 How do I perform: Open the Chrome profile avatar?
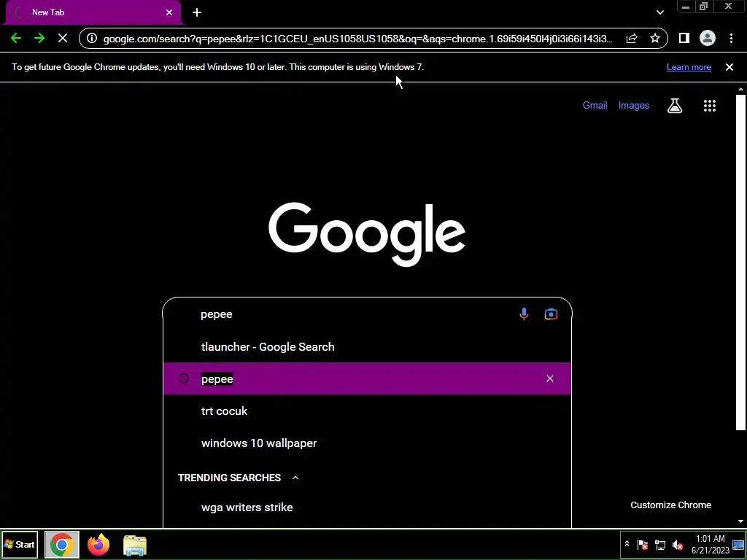pyautogui.click(x=708, y=39)
